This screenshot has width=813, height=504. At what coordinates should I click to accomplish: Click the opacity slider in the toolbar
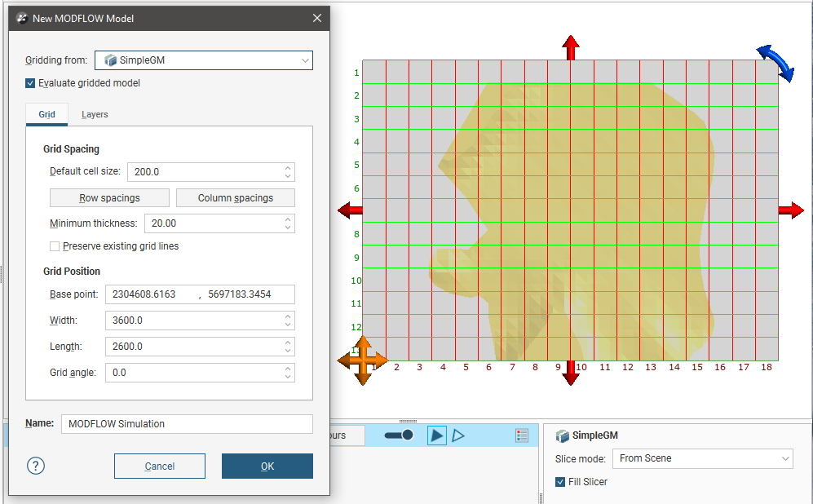tap(399, 435)
